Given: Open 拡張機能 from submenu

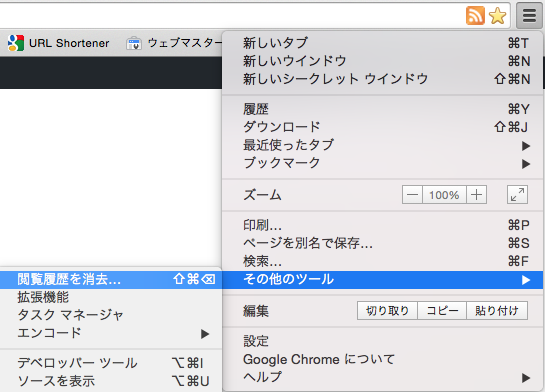Looking at the screenshot, I should pos(111,297).
